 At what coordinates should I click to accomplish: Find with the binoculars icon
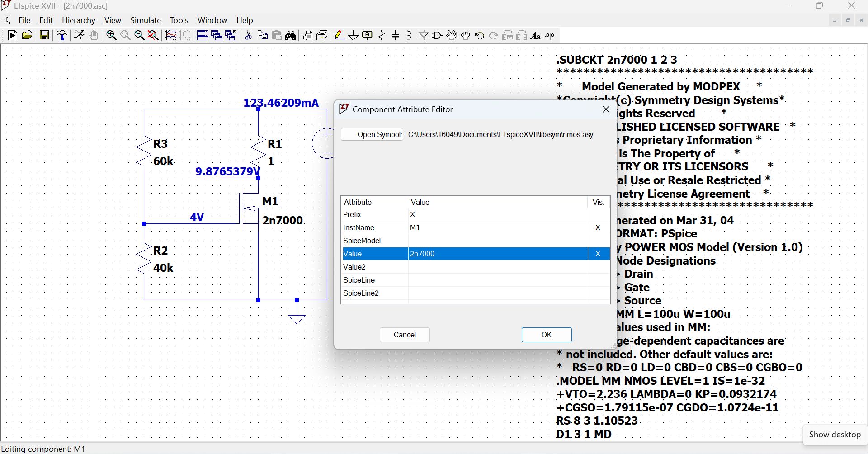291,36
